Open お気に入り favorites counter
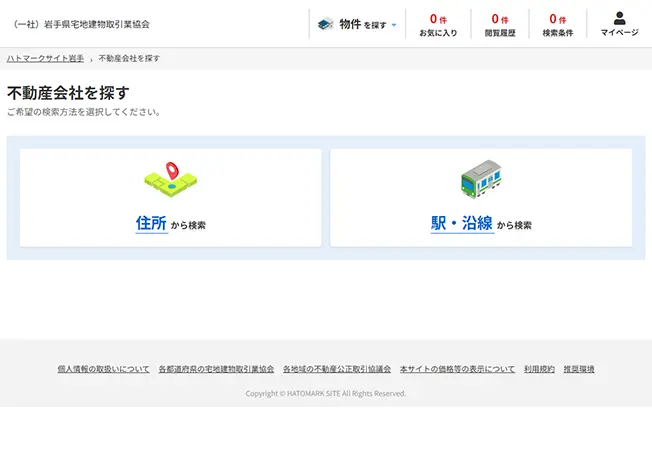This screenshot has height=471, width=652. pyautogui.click(x=438, y=24)
